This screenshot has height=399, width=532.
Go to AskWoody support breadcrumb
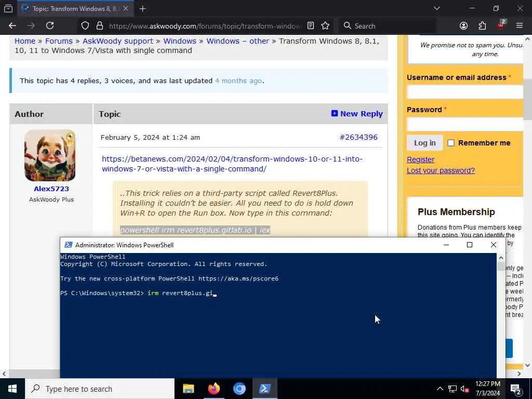[x=118, y=41]
